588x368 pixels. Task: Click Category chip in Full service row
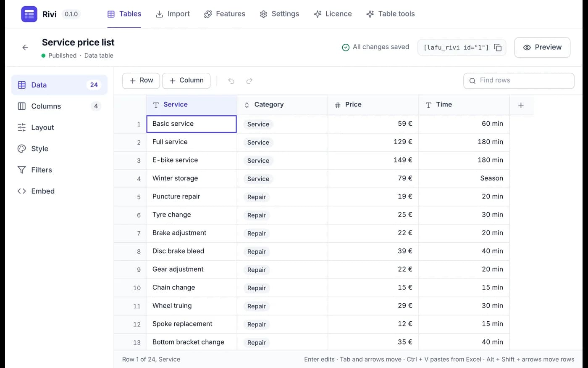tap(258, 143)
